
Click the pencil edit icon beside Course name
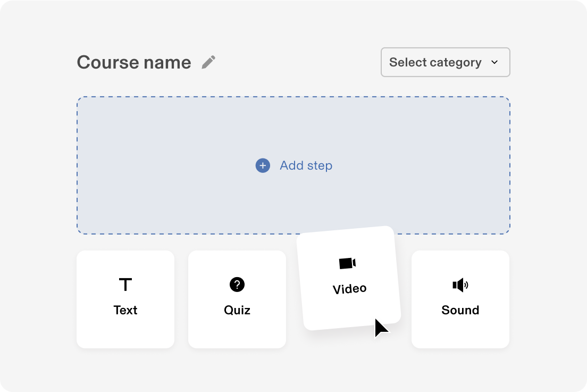pyautogui.click(x=208, y=62)
